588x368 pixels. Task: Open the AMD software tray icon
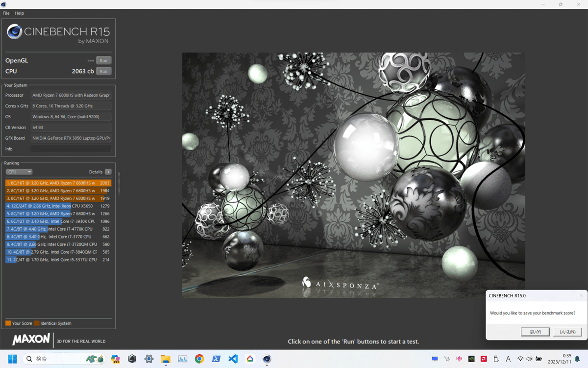click(x=484, y=359)
